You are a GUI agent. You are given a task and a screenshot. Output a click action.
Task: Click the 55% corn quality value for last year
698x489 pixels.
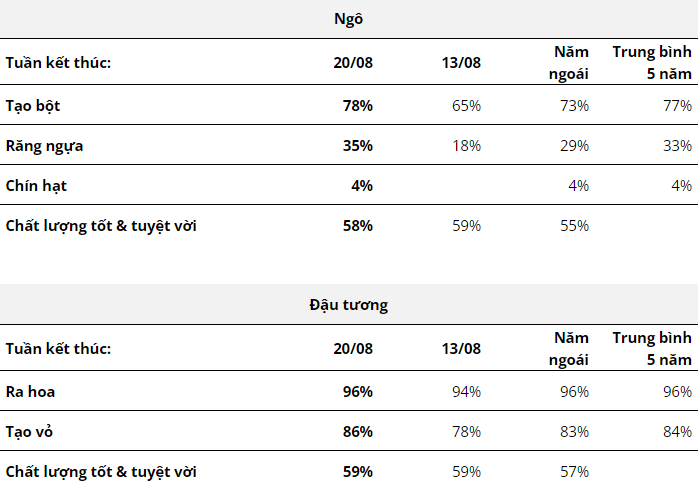point(574,225)
